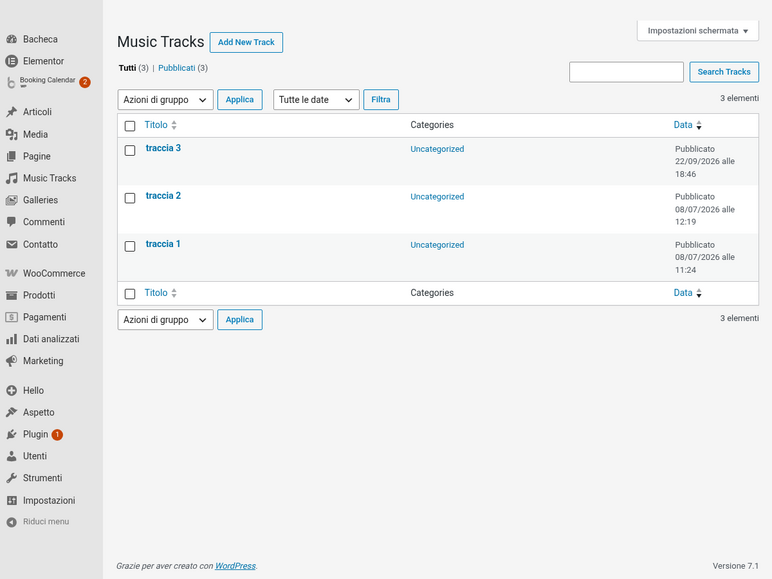Viewport: 772px width, 579px height.
Task: Check the select-all box in table header
Action: (130, 126)
